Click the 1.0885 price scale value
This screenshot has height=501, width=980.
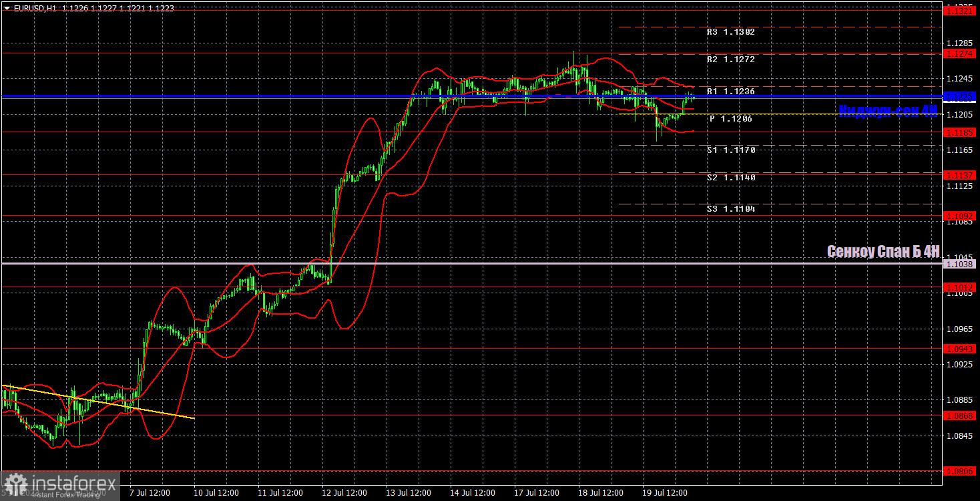click(960, 399)
